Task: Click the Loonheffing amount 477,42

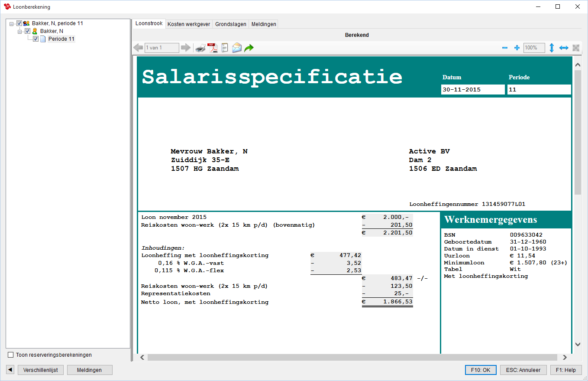Action: coord(350,255)
